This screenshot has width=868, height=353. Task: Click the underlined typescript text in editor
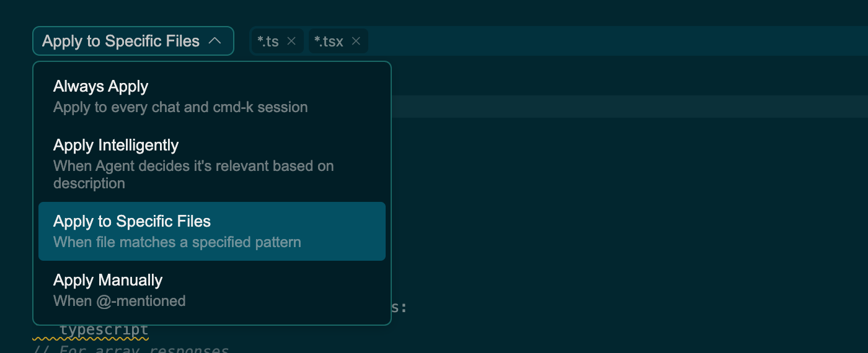pos(104,331)
